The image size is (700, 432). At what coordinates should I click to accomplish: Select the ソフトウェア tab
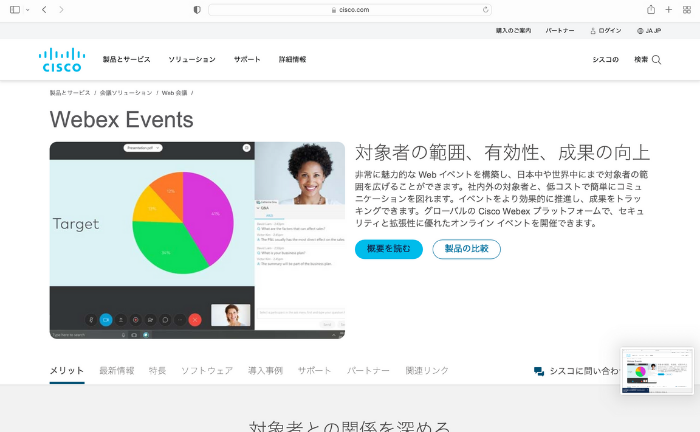click(207, 371)
